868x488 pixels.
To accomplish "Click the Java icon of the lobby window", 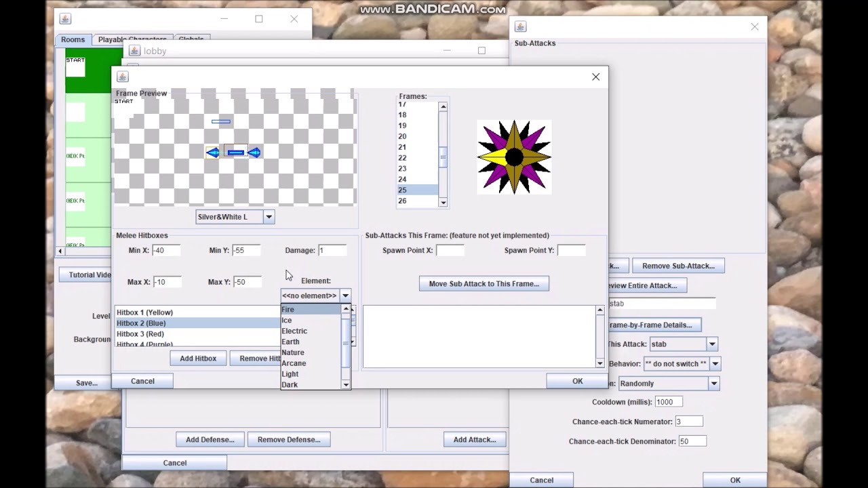I will pyautogui.click(x=134, y=51).
